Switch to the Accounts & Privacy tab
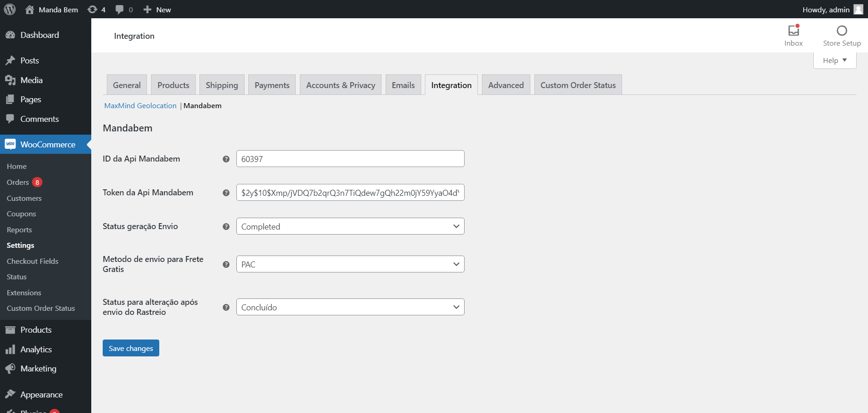This screenshot has height=413, width=868. [x=341, y=85]
